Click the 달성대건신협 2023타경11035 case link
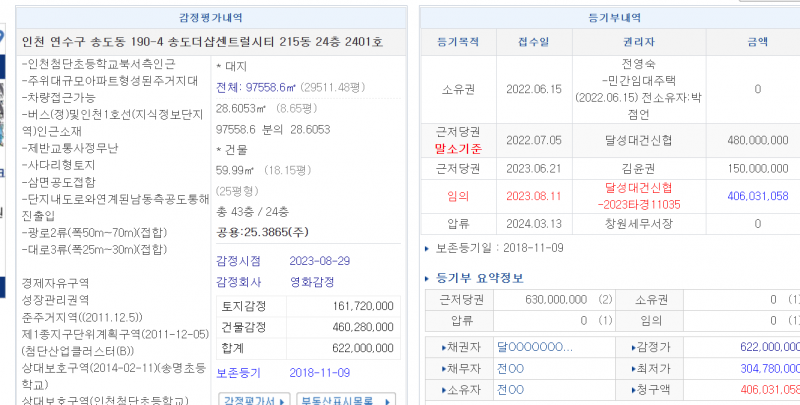This screenshot has width=800, height=405. click(x=639, y=194)
